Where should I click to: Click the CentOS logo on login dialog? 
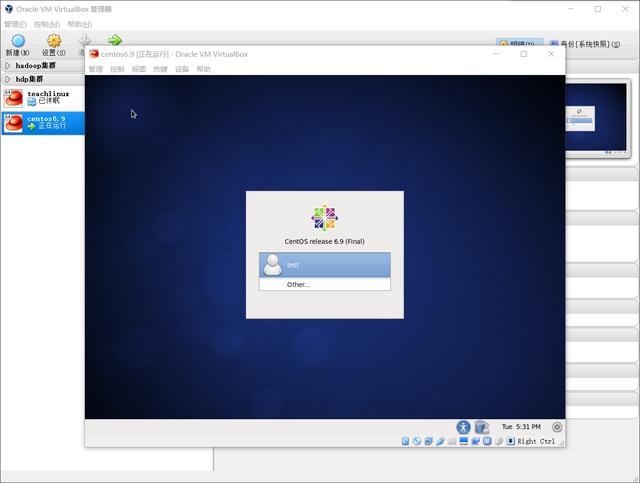pyautogui.click(x=324, y=218)
